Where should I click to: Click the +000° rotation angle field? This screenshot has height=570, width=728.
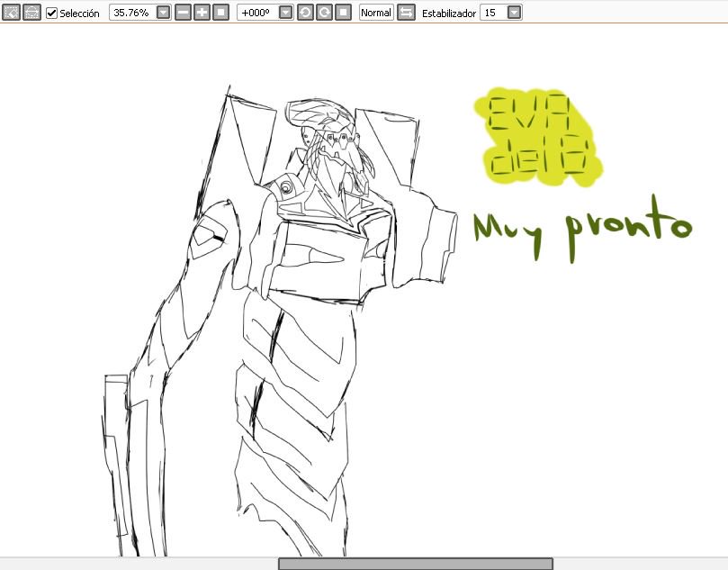(x=257, y=13)
